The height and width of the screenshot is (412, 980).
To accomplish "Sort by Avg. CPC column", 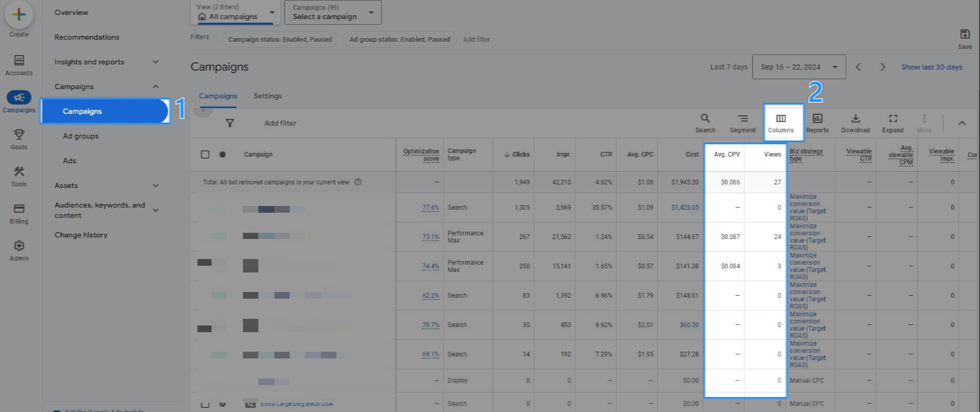I will click(x=640, y=154).
